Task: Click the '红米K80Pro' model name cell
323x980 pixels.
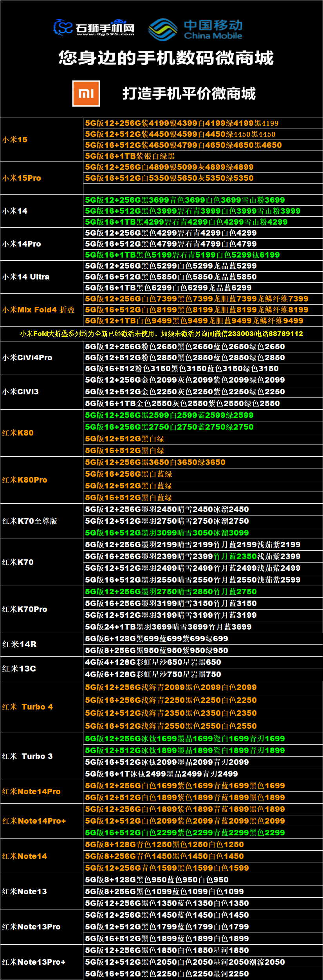Action: coord(42,480)
